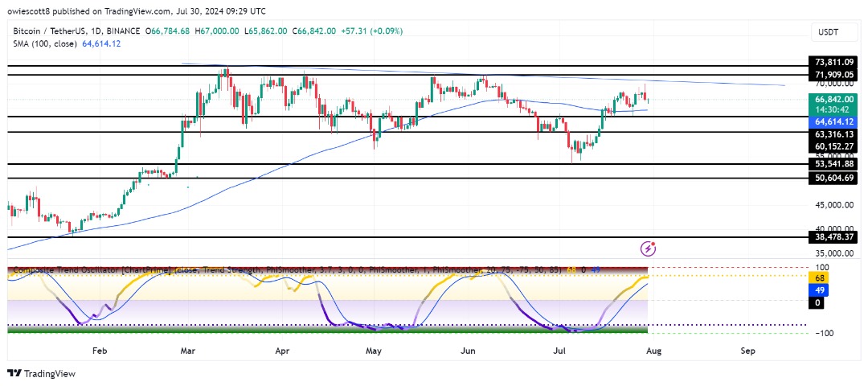Click the May label on time axis

pyautogui.click(x=375, y=351)
